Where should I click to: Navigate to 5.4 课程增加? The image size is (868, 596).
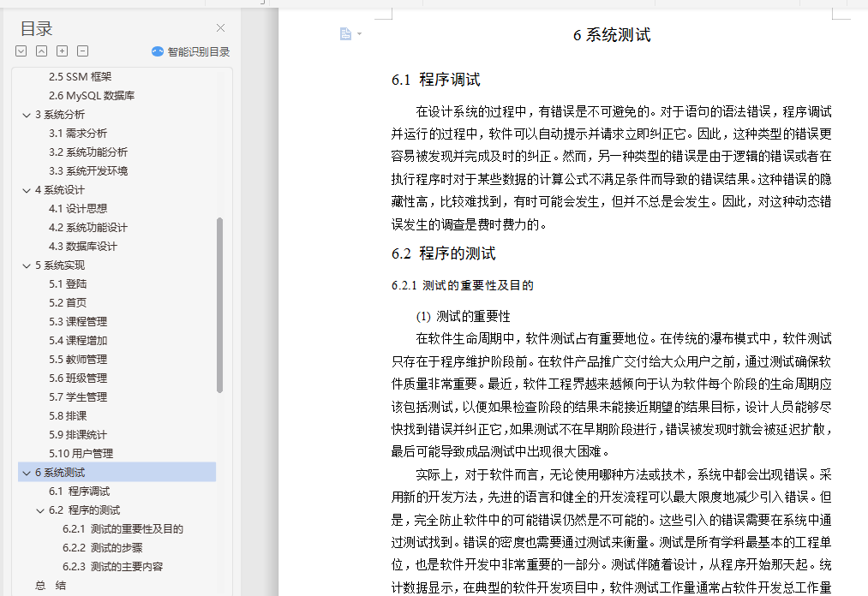click(x=77, y=340)
